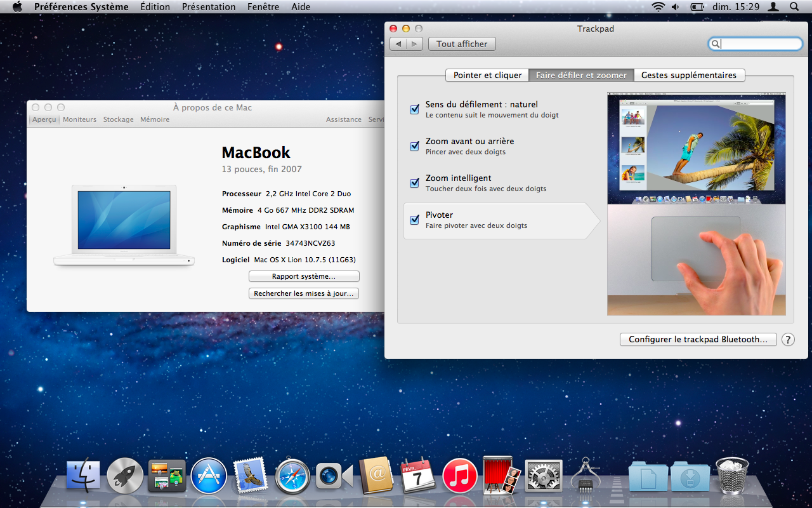Image resolution: width=812 pixels, height=508 pixels.
Task: Click Mémoire 4 Go 667 MHz DDR2 text
Action: [x=288, y=210]
